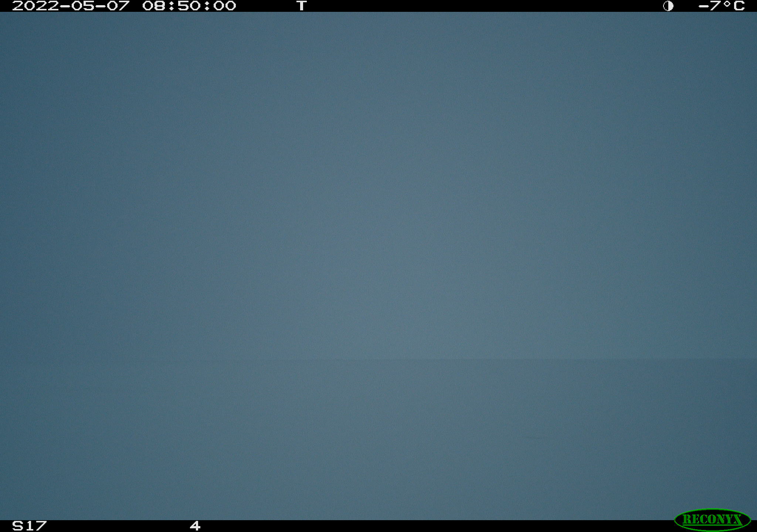Click the day 07 in the date
757x532 pixels.
pos(118,6)
